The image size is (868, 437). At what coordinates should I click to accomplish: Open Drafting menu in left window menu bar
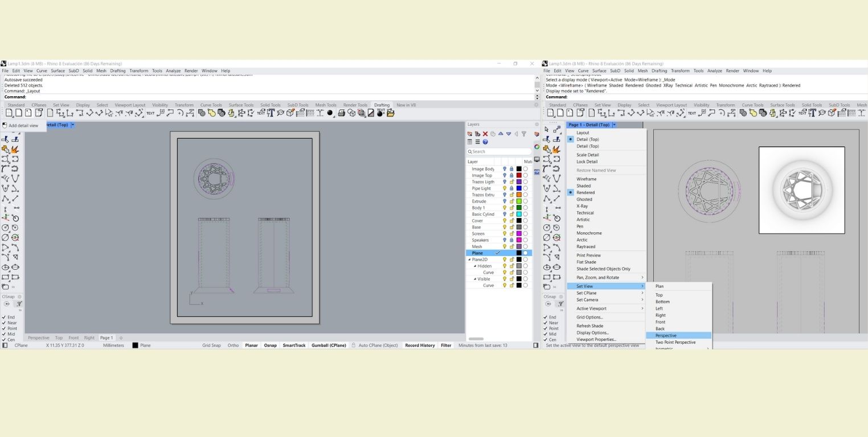tap(118, 71)
